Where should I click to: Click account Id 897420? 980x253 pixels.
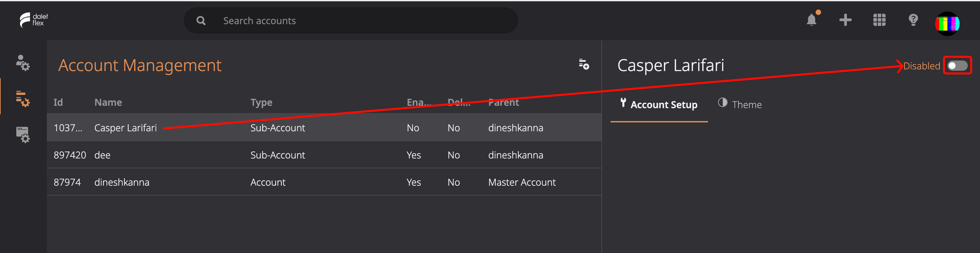coord(70,155)
